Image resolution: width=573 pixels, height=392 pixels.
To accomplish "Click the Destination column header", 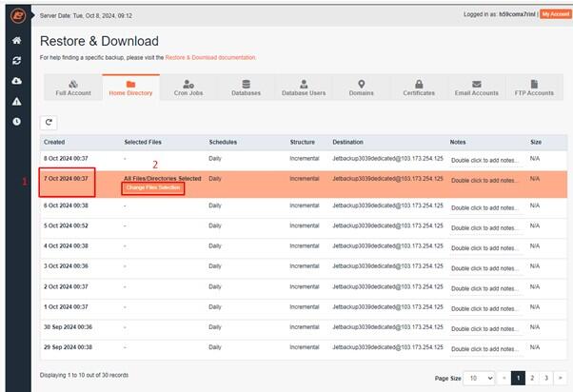I will (x=347, y=142).
